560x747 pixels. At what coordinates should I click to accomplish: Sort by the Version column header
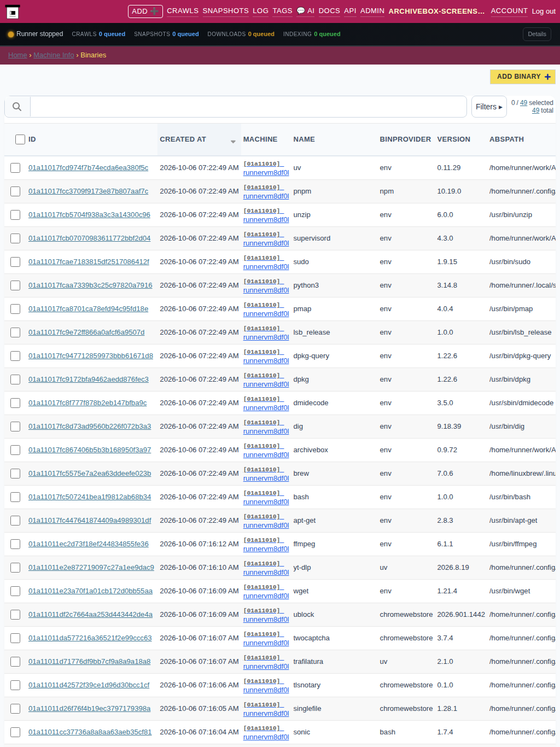pyautogui.click(x=454, y=139)
